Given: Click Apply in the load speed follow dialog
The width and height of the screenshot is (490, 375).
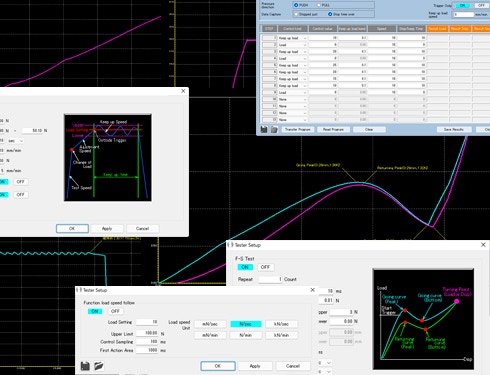Looking at the screenshot, I should point(255,366).
